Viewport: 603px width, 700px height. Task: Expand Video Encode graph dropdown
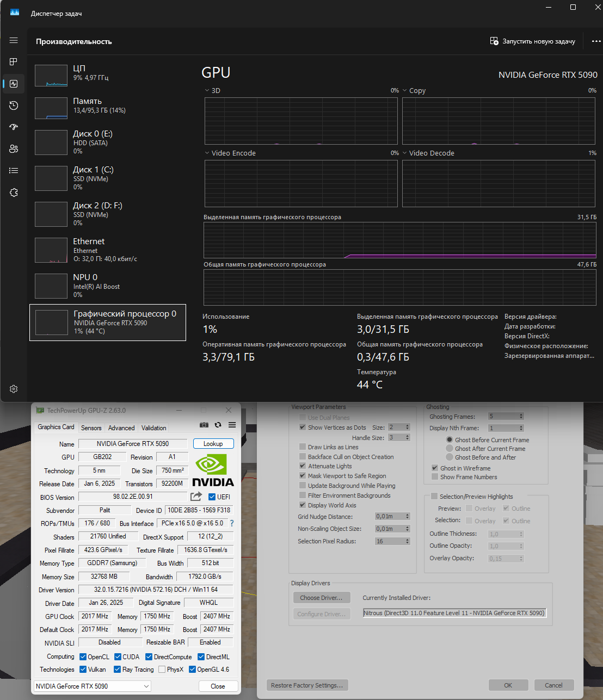click(x=207, y=153)
